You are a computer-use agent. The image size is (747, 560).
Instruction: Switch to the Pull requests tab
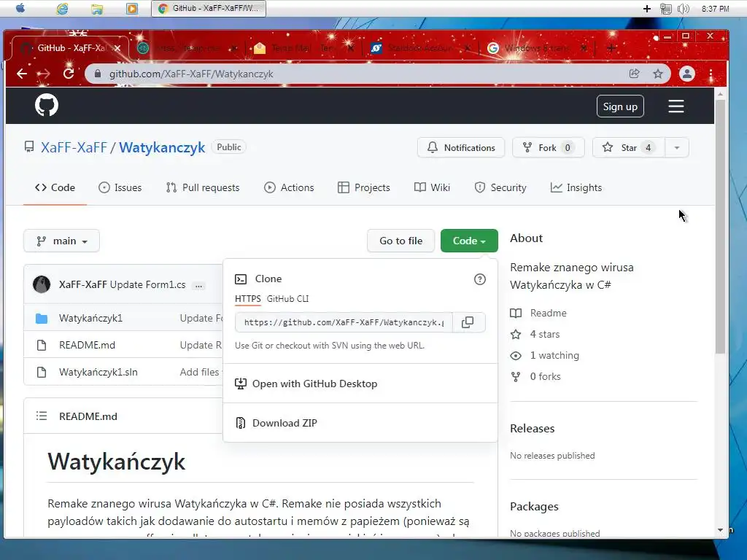click(203, 187)
